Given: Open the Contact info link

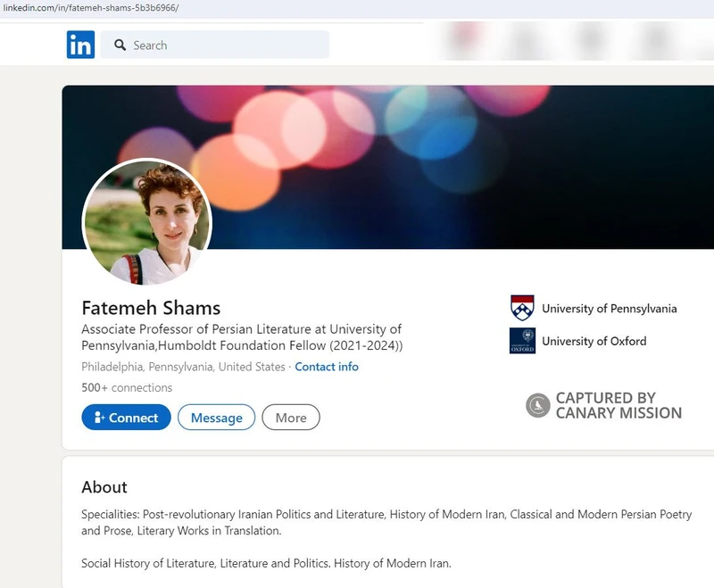Looking at the screenshot, I should click(327, 367).
